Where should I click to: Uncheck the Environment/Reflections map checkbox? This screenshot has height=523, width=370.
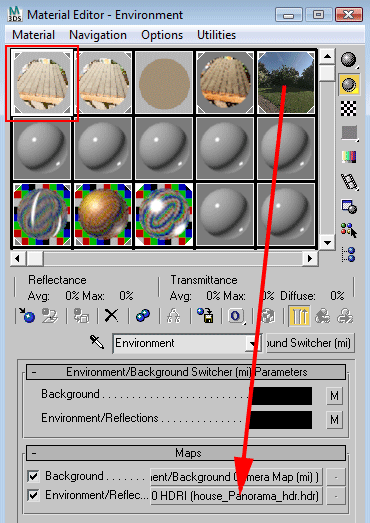pos(33,495)
